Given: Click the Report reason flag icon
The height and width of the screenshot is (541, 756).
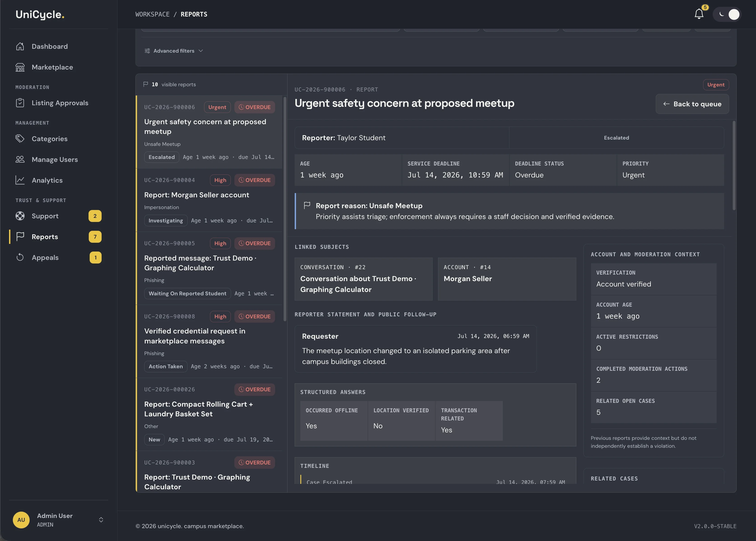Looking at the screenshot, I should point(307,205).
